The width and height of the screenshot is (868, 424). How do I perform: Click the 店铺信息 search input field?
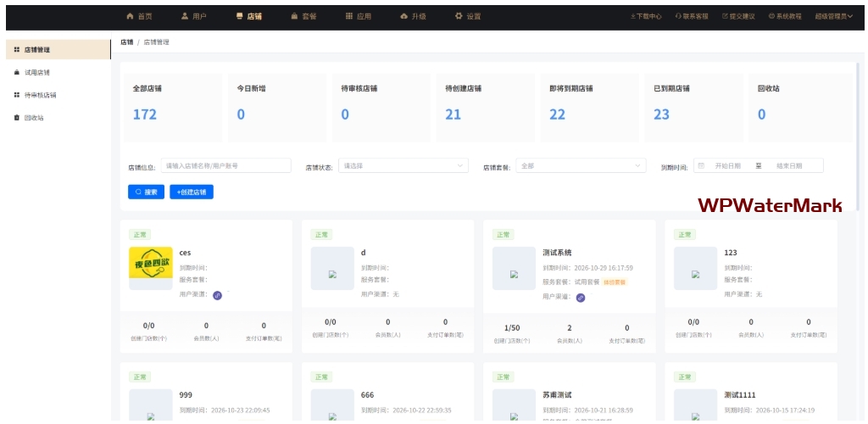[x=225, y=166]
